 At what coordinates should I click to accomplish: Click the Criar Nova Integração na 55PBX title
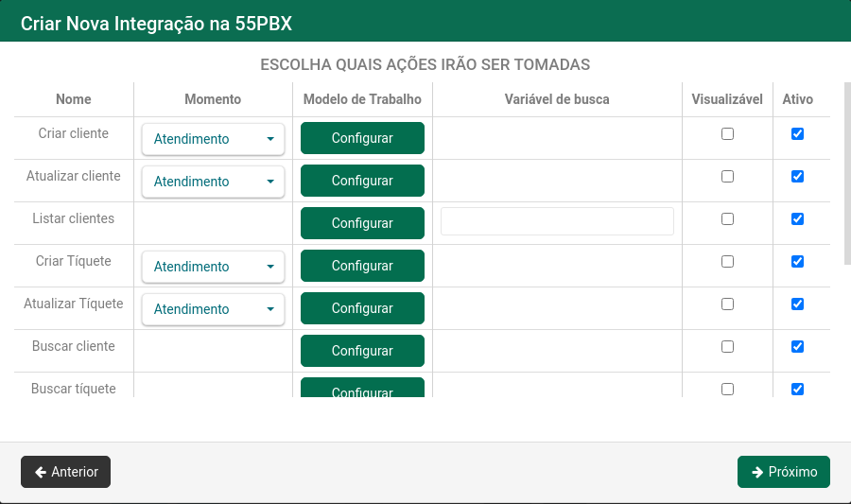(x=156, y=24)
